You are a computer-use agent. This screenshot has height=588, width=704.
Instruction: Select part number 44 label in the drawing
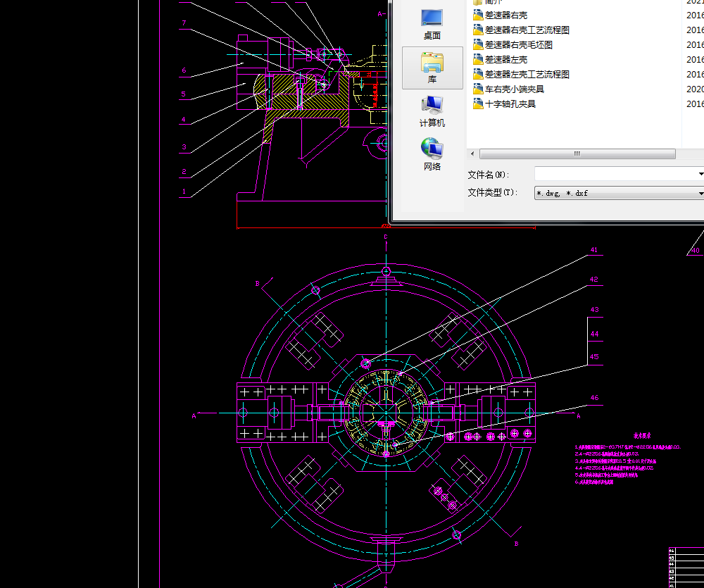[594, 334]
